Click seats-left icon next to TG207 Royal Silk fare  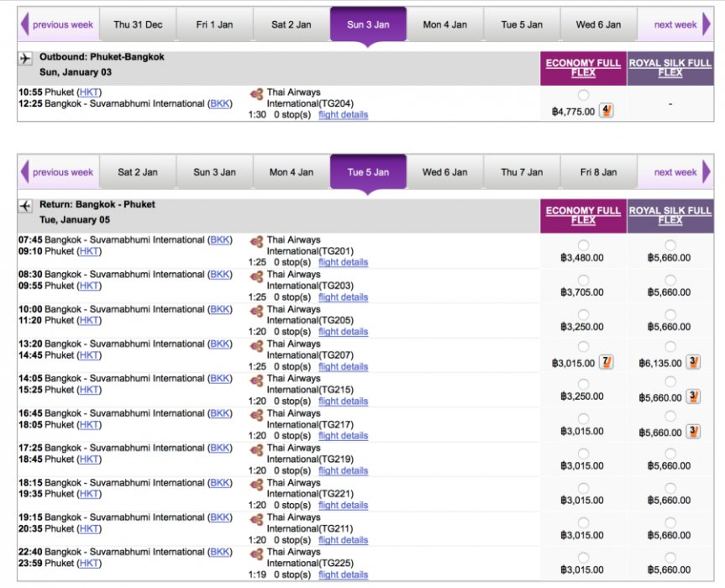pos(693,362)
